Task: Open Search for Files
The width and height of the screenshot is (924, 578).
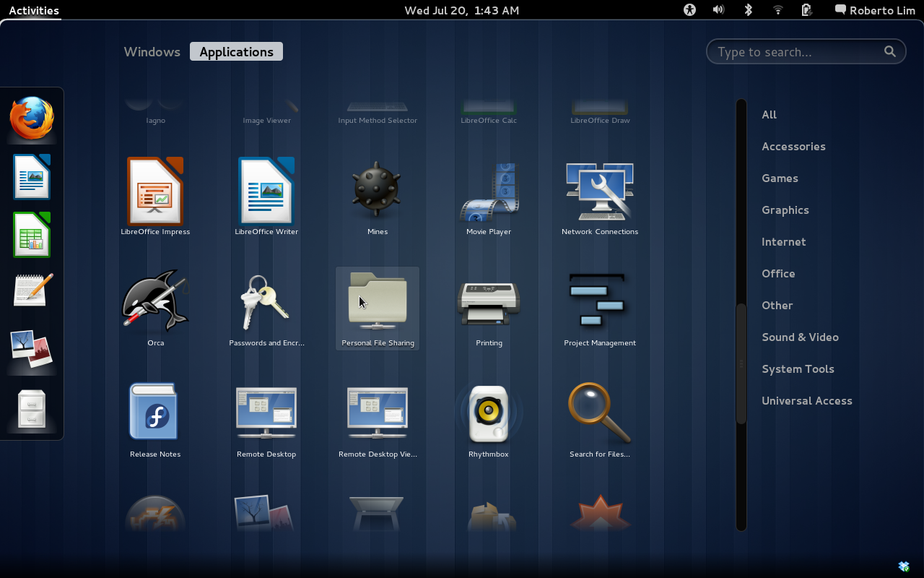Action: [x=600, y=413]
